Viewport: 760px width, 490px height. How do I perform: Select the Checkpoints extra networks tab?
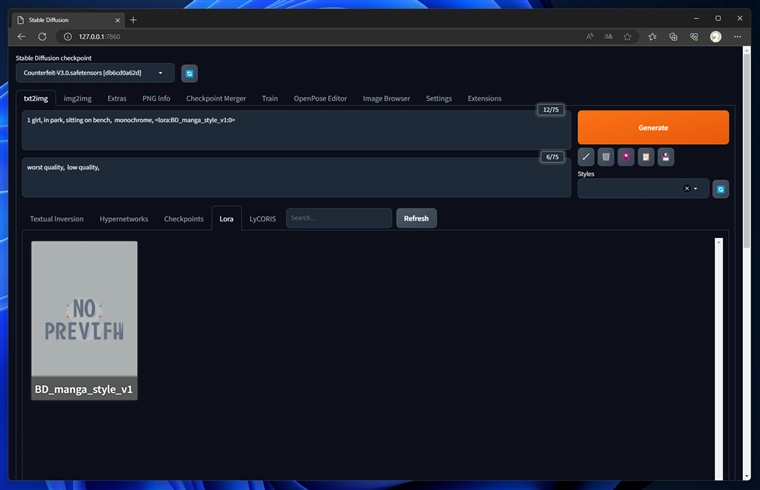click(x=184, y=219)
